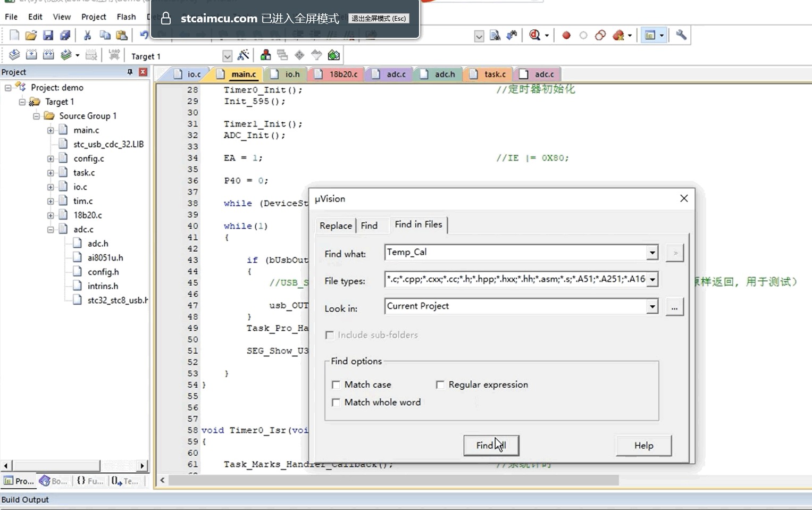Click the Download LOAD icon
812x510 pixels.
pyautogui.click(x=114, y=55)
